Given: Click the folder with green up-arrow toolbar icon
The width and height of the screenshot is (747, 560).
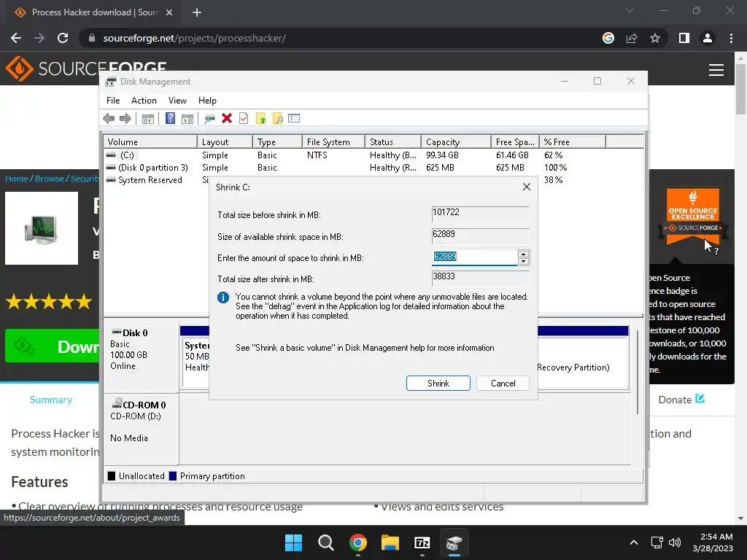Looking at the screenshot, I should click(260, 119).
